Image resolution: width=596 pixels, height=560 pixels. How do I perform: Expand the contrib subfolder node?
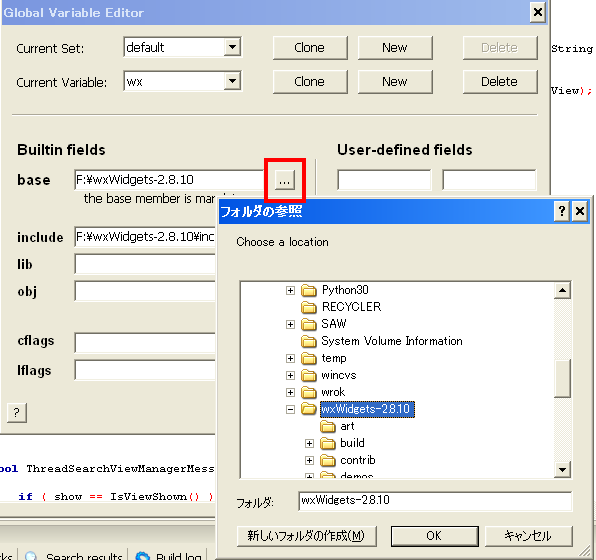click(x=309, y=461)
